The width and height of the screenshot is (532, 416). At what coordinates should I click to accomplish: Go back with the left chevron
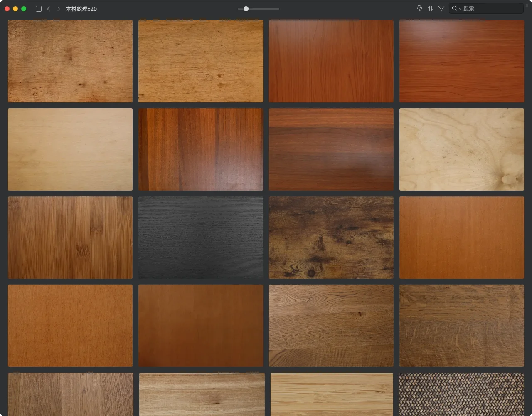click(49, 9)
